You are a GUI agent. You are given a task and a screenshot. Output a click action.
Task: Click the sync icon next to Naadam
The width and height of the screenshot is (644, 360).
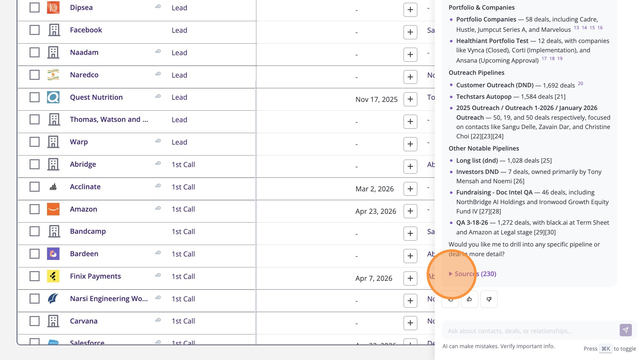[x=158, y=51]
